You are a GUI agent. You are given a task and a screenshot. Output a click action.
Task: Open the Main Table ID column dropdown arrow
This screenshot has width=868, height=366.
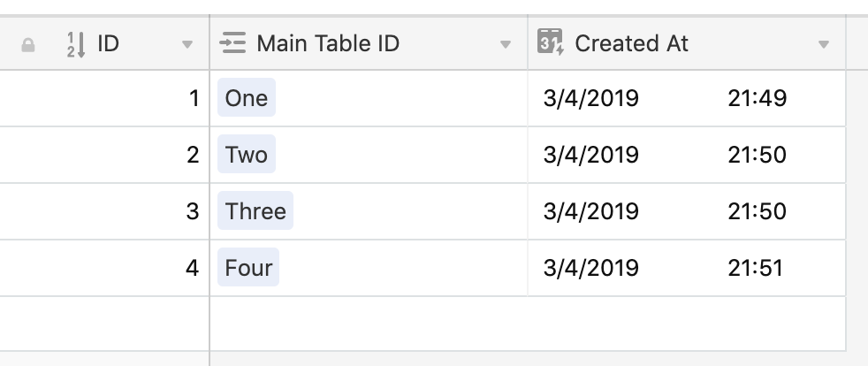(505, 44)
